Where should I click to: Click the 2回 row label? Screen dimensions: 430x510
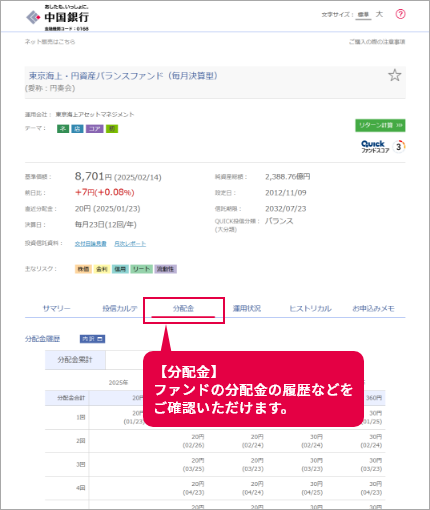81,441
